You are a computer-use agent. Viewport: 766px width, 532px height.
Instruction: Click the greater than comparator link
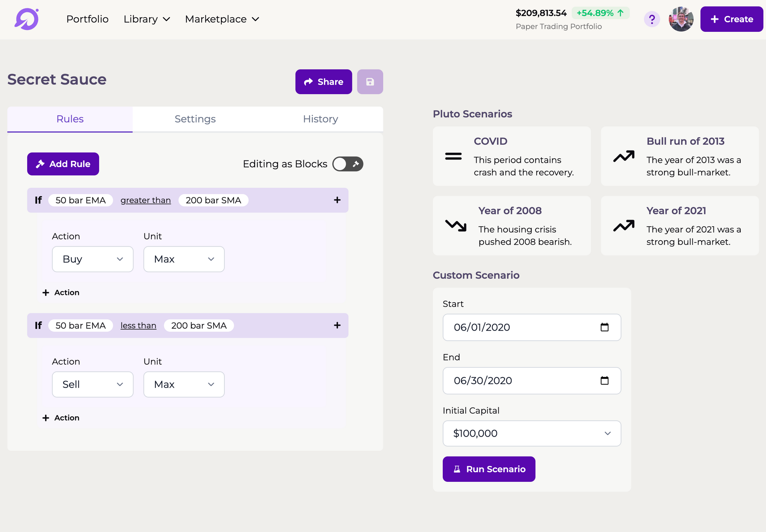coord(146,200)
